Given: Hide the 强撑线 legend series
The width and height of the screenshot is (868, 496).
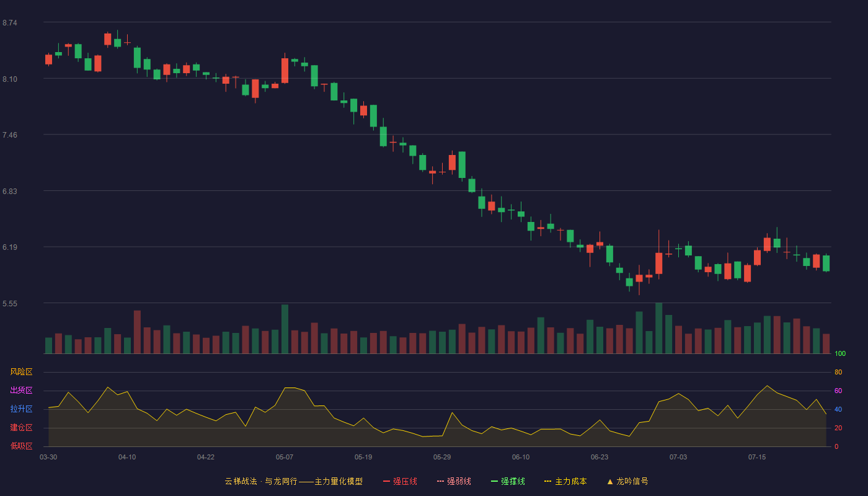Looking at the screenshot, I should click(x=508, y=481).
